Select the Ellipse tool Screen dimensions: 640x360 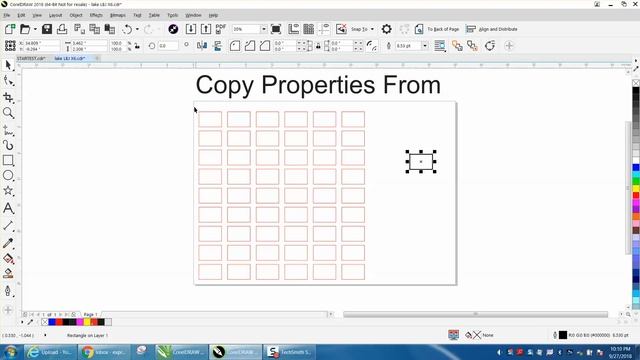pos(8,176)
